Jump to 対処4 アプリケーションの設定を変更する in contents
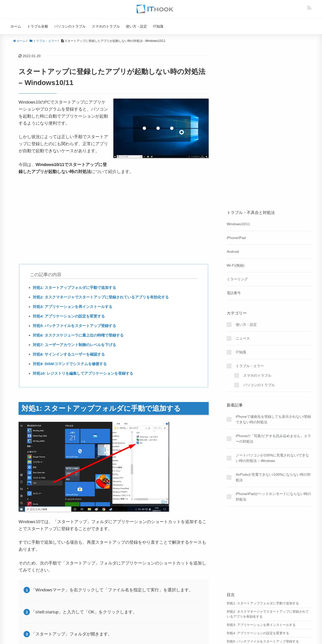 pos(69,316)
